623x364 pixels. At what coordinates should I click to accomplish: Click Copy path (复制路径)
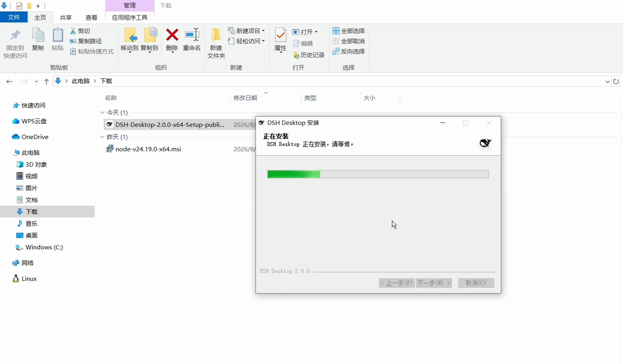pos(86,41)
